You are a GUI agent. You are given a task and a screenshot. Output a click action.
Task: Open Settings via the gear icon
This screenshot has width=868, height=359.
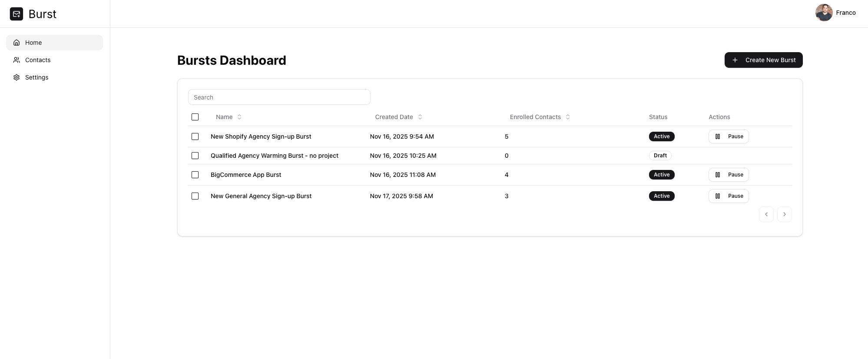click(16, 77)
